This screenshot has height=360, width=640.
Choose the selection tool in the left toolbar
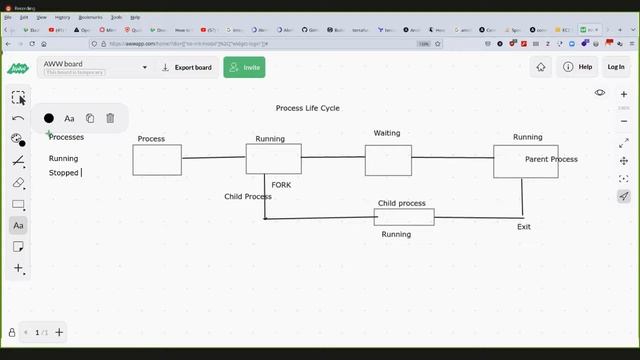(18, 98)
